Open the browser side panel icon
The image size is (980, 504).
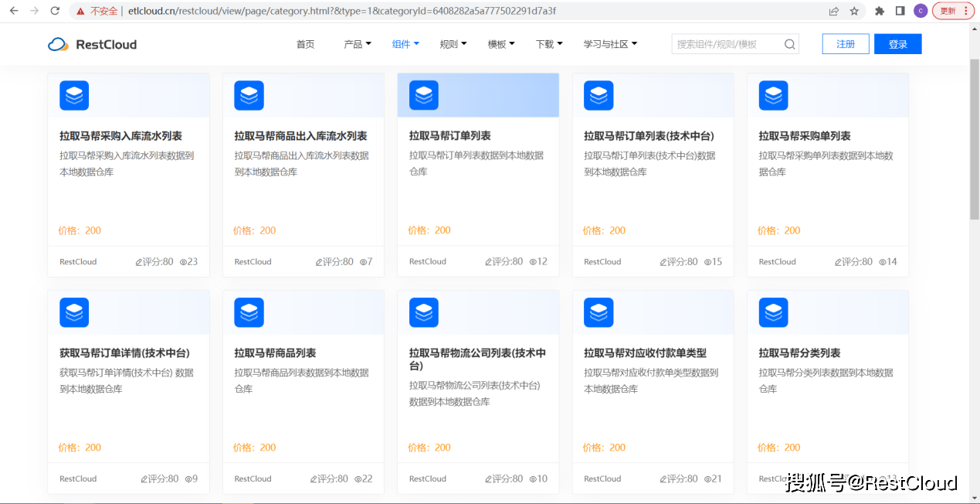coord(900,11)
